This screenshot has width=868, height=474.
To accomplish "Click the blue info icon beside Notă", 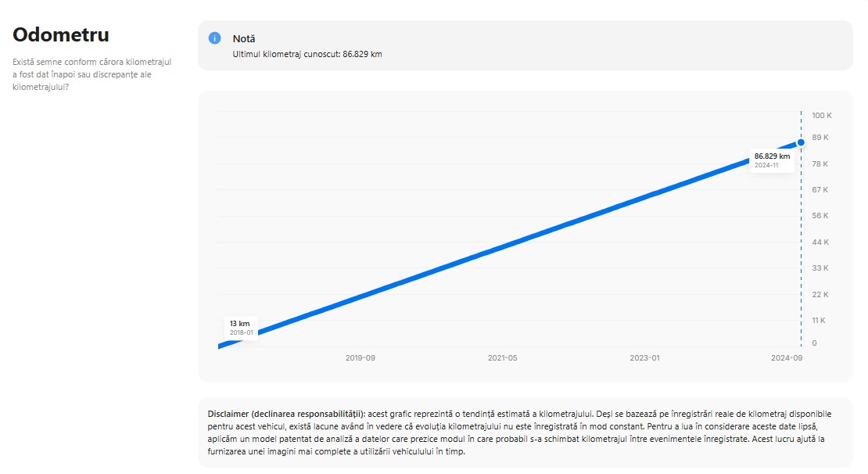I will [214, 38].
